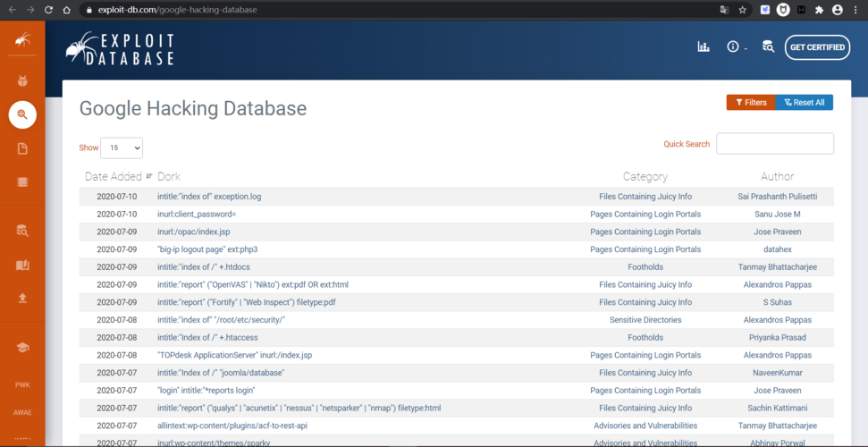This screenshot has height=447, width=868.
Task: Click the Reset All button
Action: tap(805, 103)
